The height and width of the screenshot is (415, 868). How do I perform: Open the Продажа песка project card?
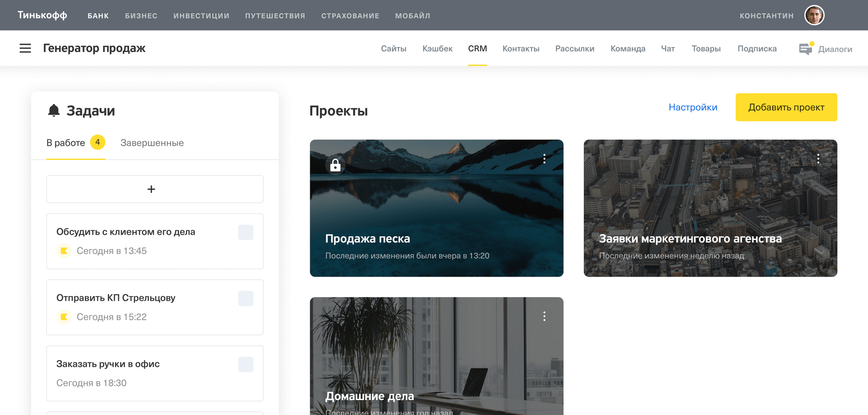[x=436, y=208]
